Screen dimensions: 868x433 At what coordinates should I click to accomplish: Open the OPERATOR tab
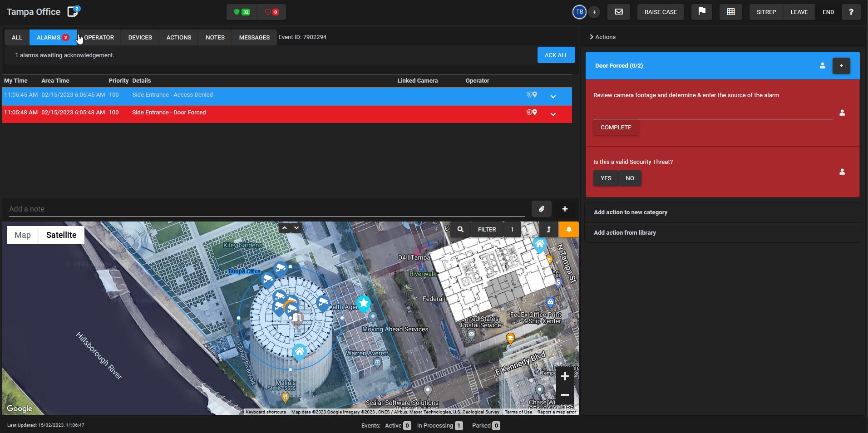tap(99, 37)
